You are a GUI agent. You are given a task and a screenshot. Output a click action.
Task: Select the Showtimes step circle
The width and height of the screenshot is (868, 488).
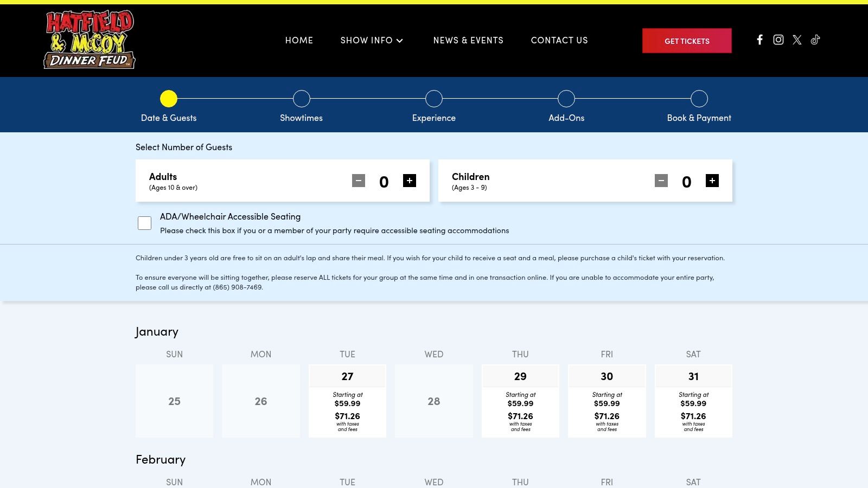tap(302, 99)
